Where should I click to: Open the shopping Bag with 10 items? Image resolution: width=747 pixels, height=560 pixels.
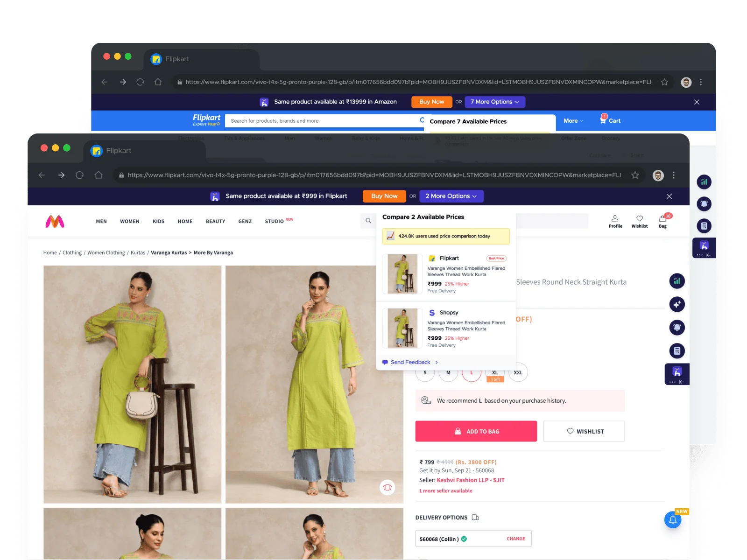[x=663, y=221]
